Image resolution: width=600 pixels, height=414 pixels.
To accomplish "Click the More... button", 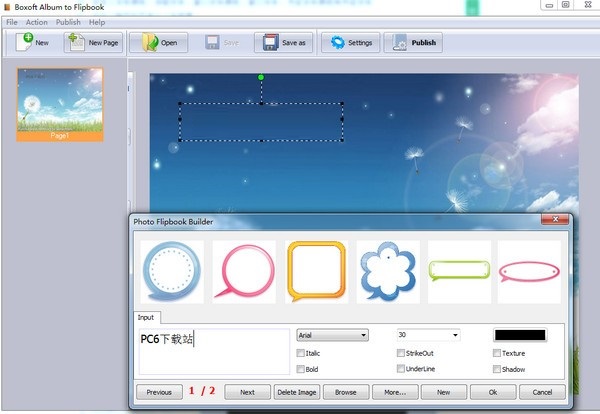I will point(395,392).
